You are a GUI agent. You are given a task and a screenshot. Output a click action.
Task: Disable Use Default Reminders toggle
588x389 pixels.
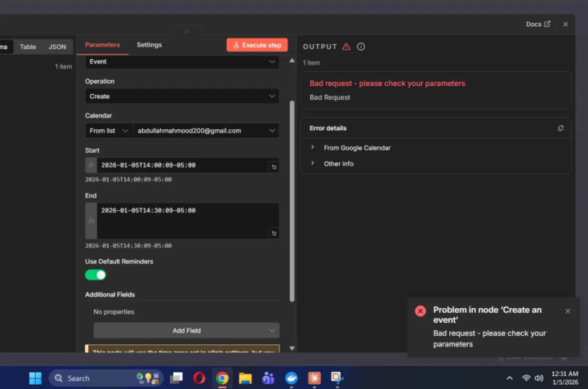(x=96, y=275)
